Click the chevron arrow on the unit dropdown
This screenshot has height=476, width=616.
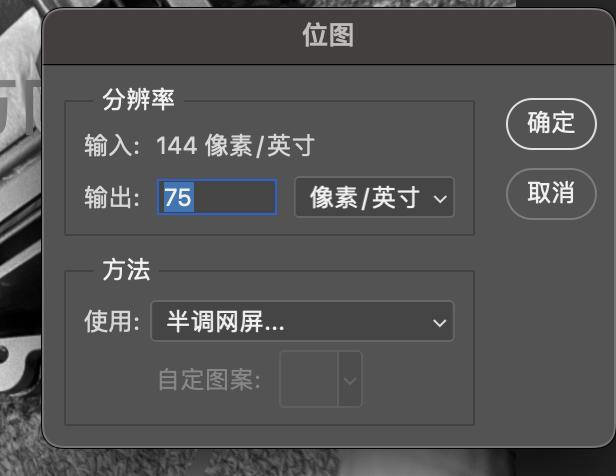point(440,199)
